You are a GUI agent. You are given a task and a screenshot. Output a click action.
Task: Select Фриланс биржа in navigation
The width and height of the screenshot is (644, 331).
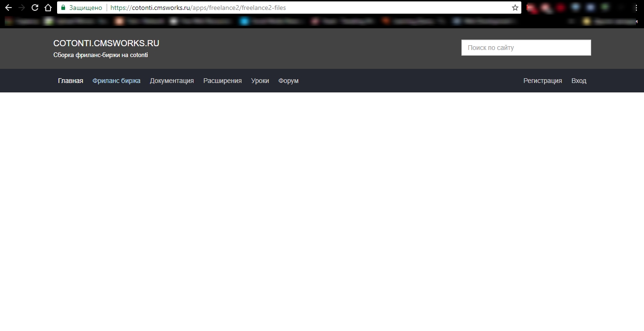click(x=117, y=81)
